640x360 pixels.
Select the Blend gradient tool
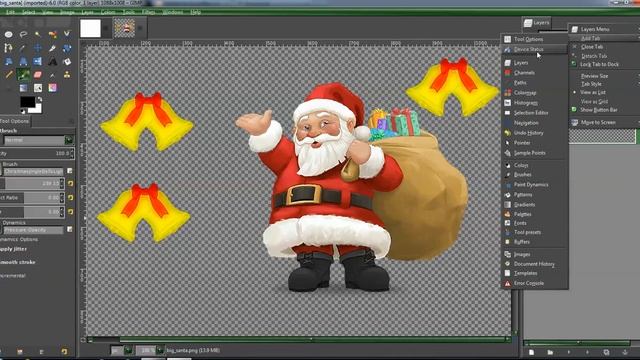click(x=23, y=88)
